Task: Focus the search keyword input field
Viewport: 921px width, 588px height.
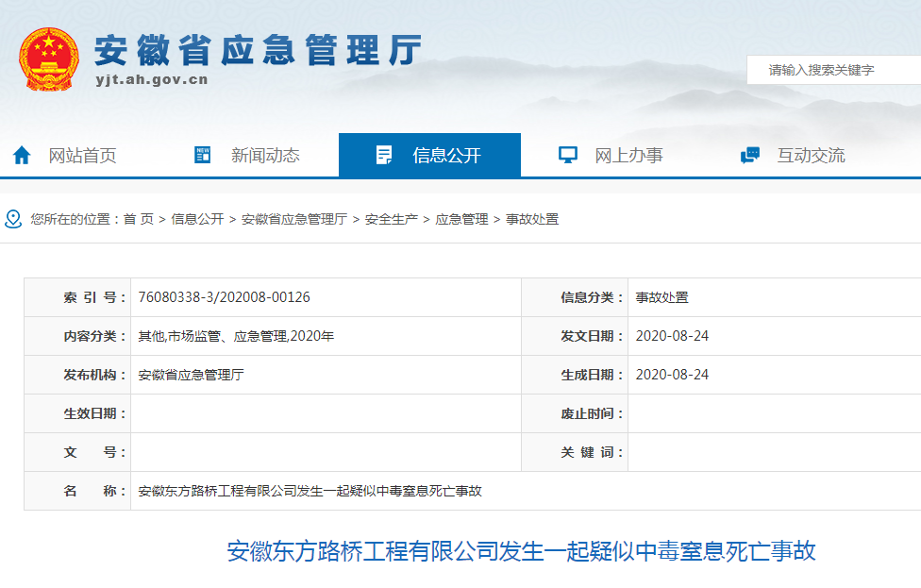Action: (x=834, y=70)
